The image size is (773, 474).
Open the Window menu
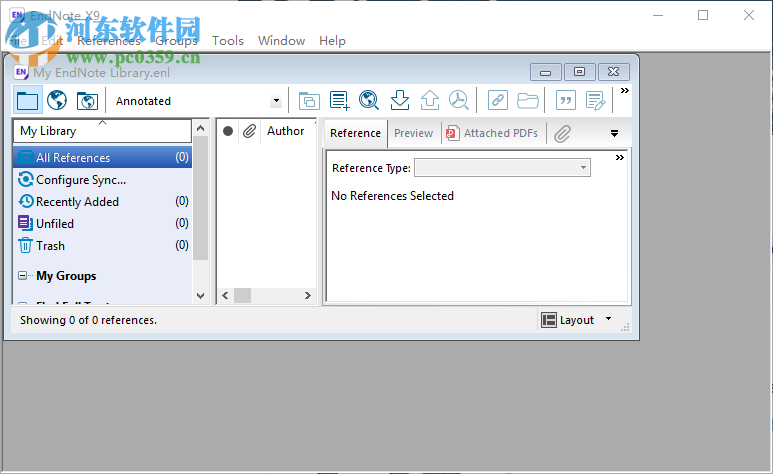click(x=281, y=41)
